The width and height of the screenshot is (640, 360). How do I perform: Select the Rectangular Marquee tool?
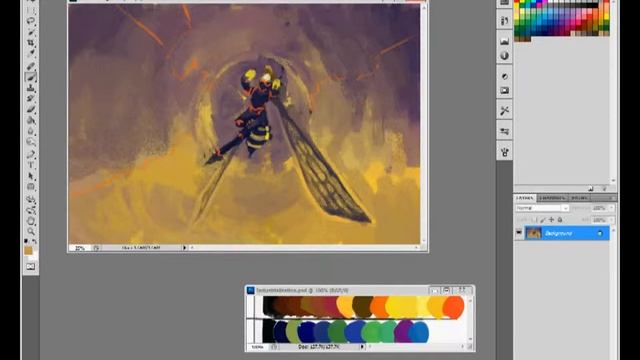31,9
